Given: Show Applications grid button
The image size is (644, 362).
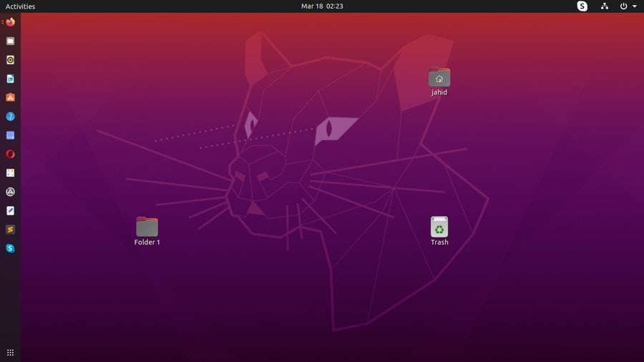Looking at the screenshot, I should (10, 353).
